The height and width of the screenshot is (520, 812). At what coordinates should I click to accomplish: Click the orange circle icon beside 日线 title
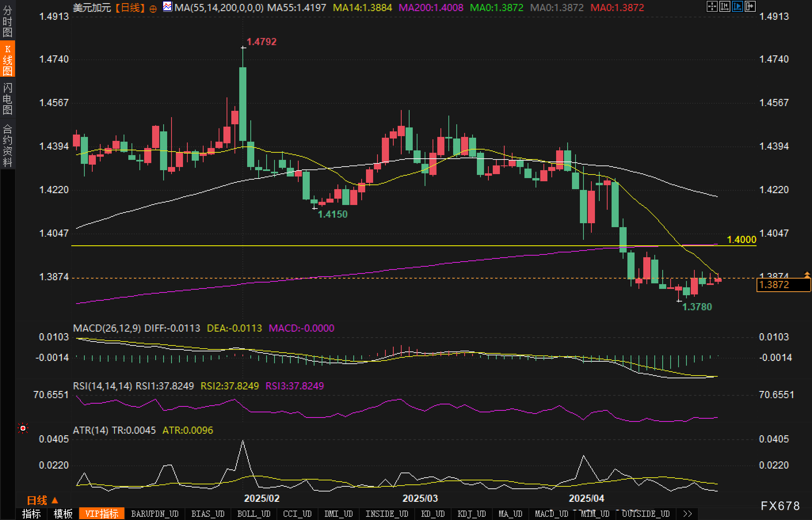coord(153,9)
